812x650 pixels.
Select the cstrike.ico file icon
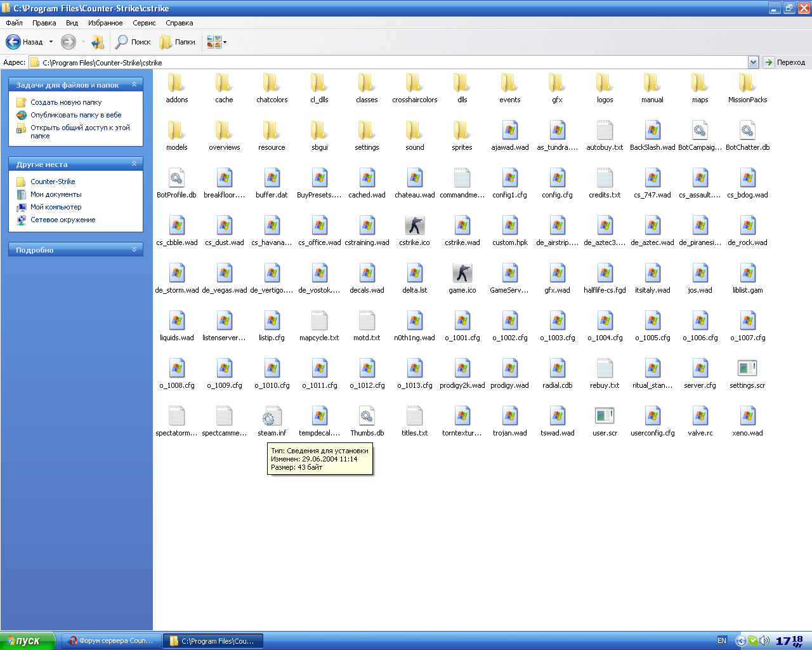click(415, 225)
